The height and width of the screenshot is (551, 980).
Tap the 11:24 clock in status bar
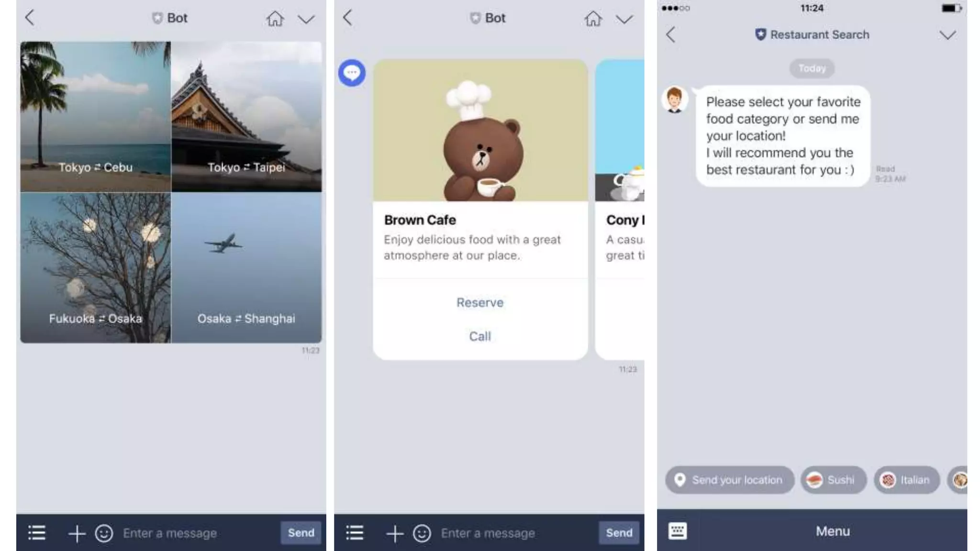(812, 8)
